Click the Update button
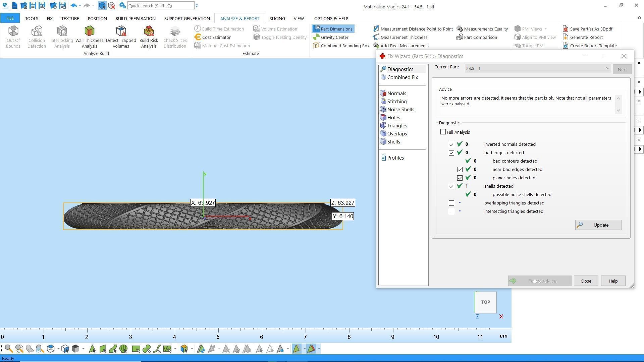This screenshot has height=362, width=644. click(598, 225)
